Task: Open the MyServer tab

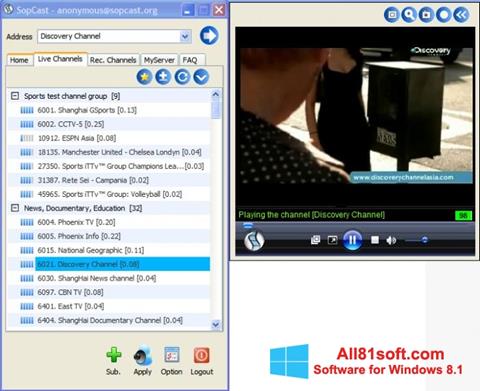Action: point(159,60)
